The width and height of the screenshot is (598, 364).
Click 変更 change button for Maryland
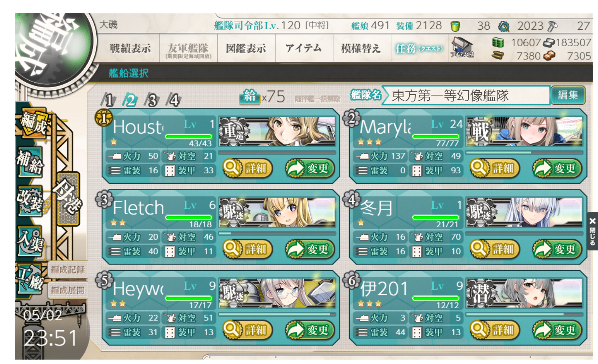tap(557, 168)
